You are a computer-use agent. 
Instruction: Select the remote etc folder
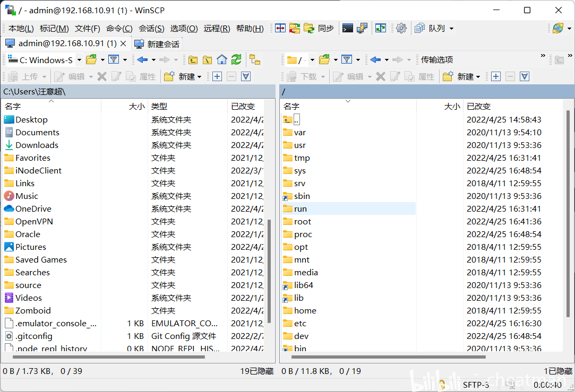295,324
